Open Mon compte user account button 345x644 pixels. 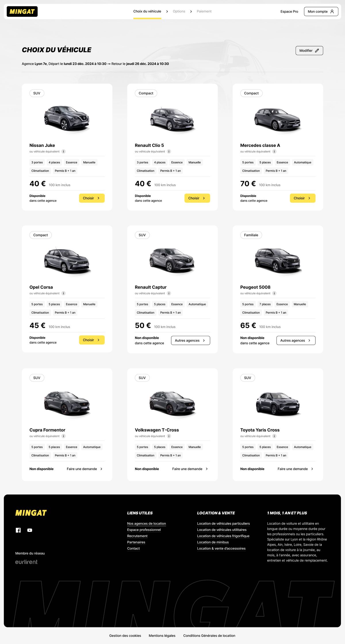tap(321, 11)
